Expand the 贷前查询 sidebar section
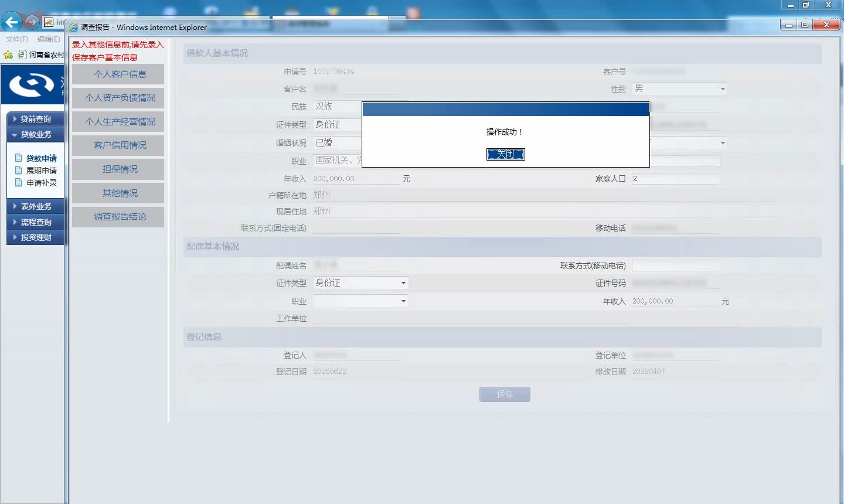Viewport: 844px width, 504px height. pyautogui.click(x=35, y=118)
